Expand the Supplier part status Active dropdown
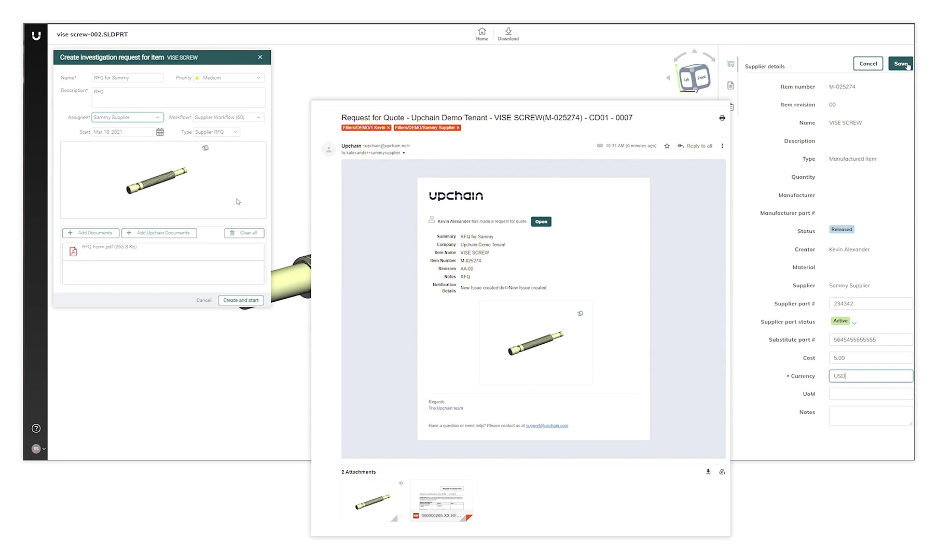 (x=854, y=323)
